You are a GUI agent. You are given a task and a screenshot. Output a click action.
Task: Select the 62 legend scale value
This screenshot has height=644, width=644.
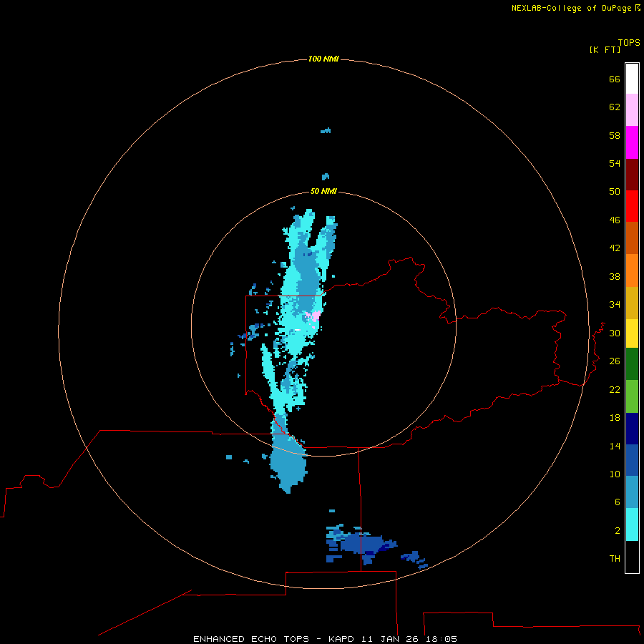pos(615,107)
